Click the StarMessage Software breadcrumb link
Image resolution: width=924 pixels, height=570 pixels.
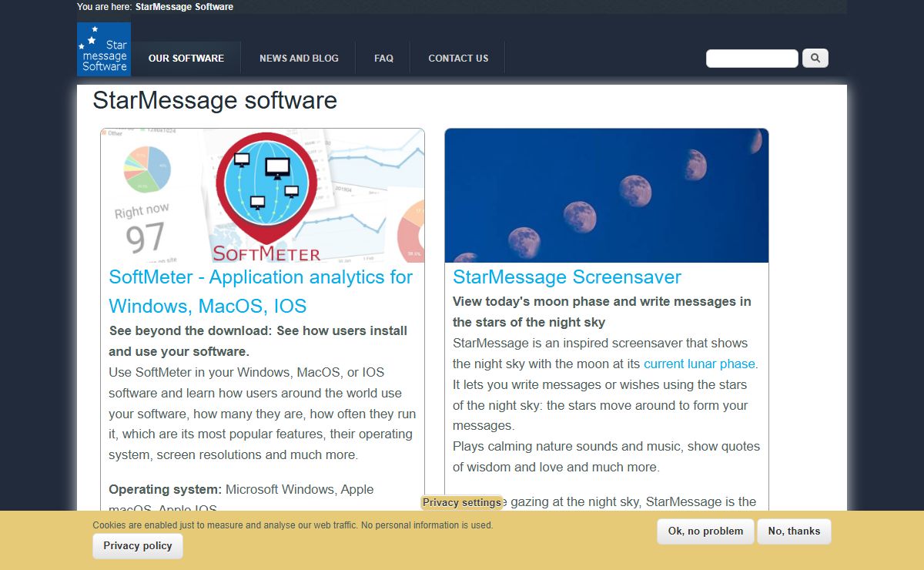click(185, 7)
